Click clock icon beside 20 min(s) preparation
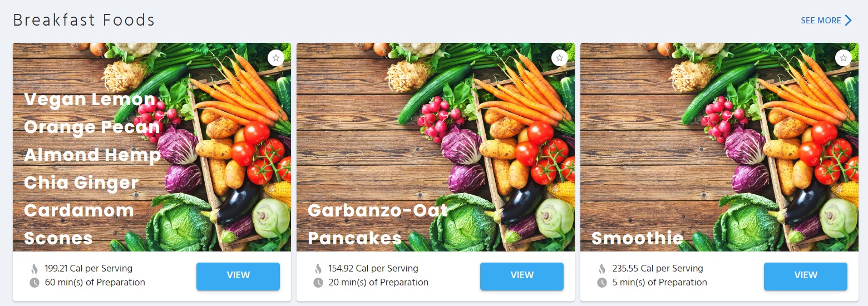The image size is (868, 306). pyautogui.click(x=318, y=283)
